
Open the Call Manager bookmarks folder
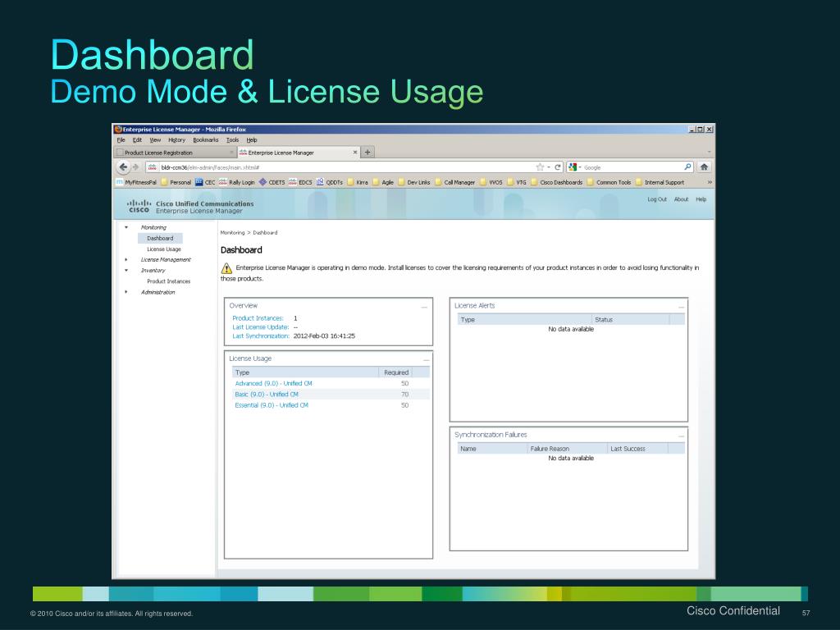tap(454, 182)
